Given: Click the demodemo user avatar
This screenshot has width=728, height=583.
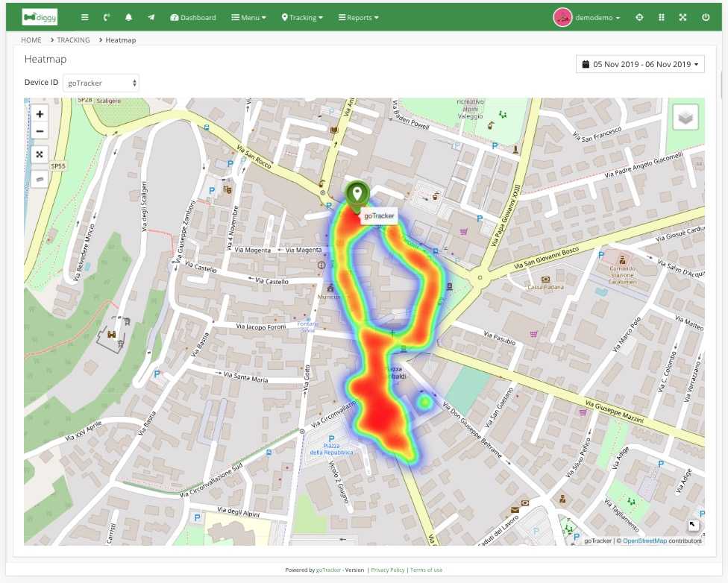Looking at the screenshot, I should pos(562,18).
